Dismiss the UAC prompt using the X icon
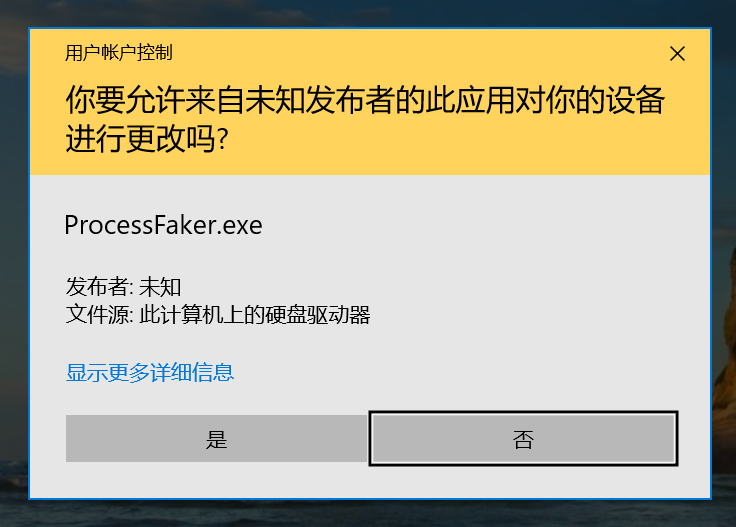 pos(677,53)
